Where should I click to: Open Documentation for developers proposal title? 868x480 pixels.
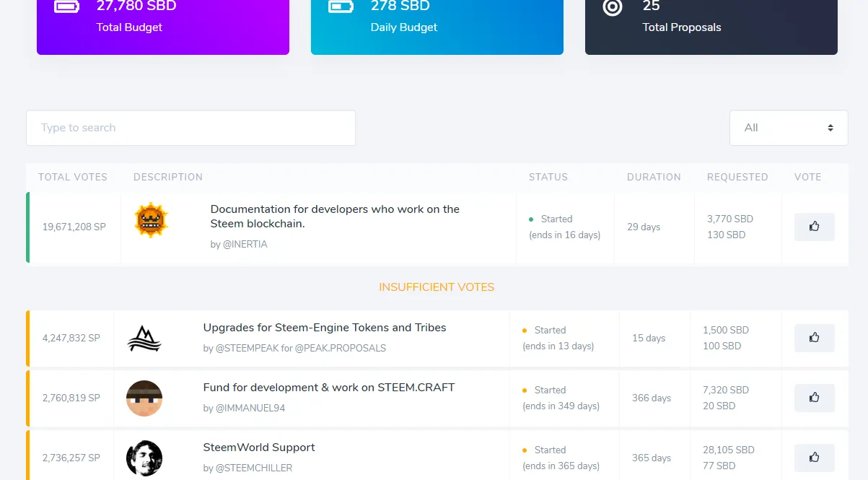(x=335, y=217)
